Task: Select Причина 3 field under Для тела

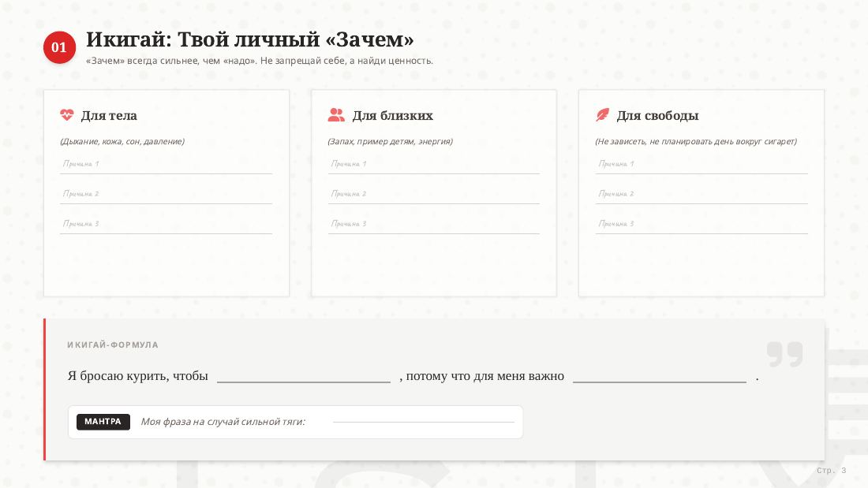Action: point(166,224)
